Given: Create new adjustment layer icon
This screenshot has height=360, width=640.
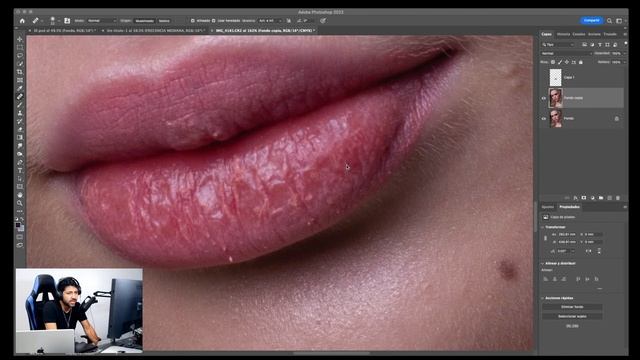Looking at the screenshot, I should click(x=592, y=198).
